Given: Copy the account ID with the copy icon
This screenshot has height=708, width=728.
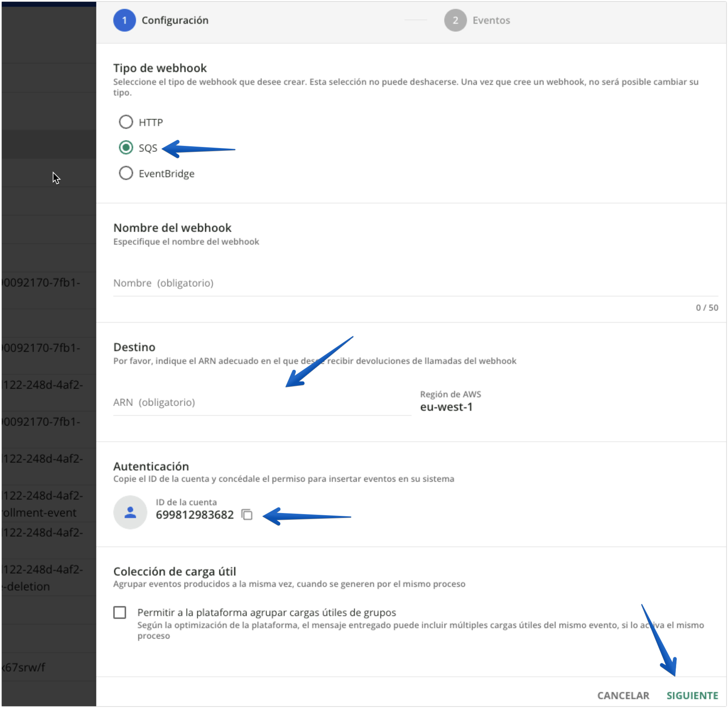Looking at the screenshot, I should [247, 515].
